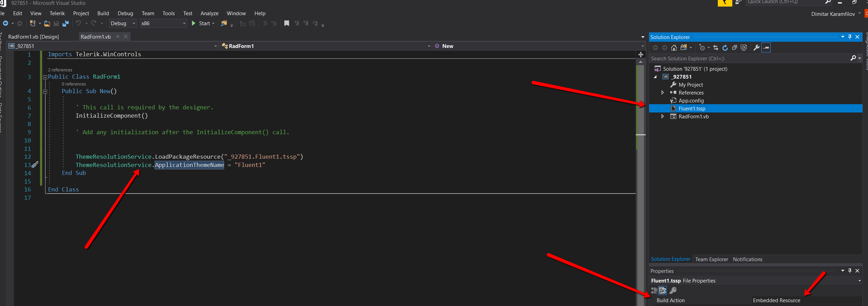Toggle the Alphabetical sort in Properties panel

663,290
